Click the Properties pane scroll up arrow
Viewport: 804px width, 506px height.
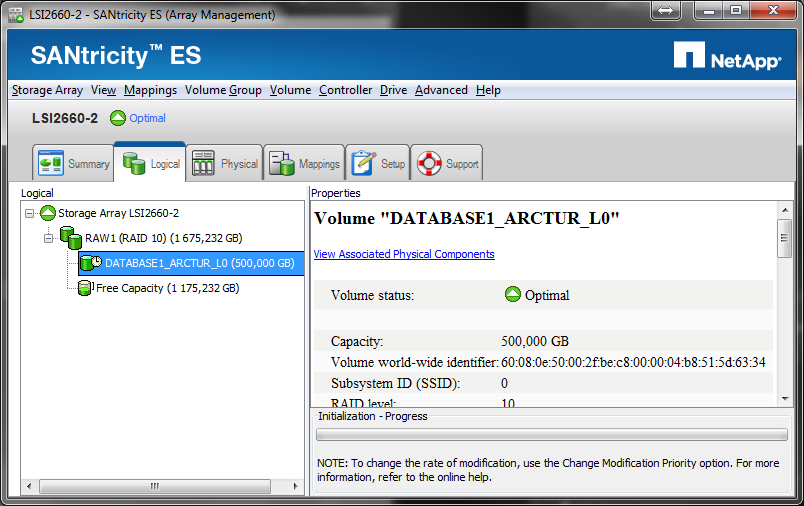coord(785,210)
